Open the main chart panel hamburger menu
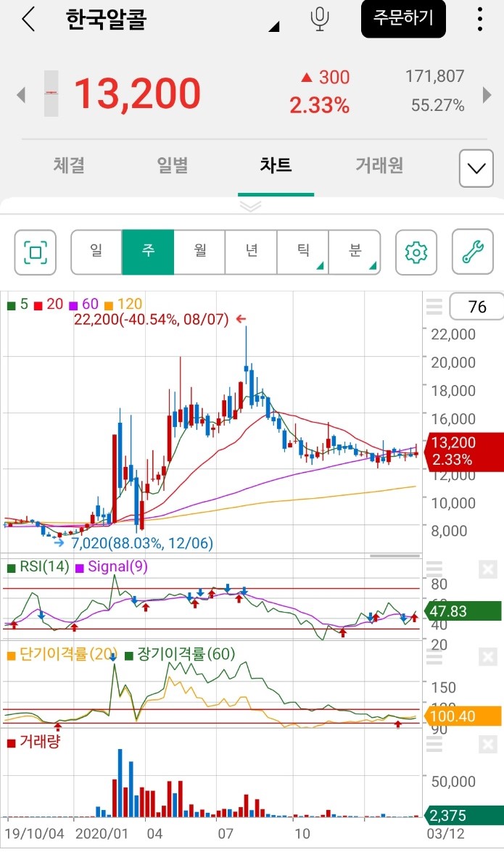The image size is (504, 852). pyautogui.click(x=434, y=307)
